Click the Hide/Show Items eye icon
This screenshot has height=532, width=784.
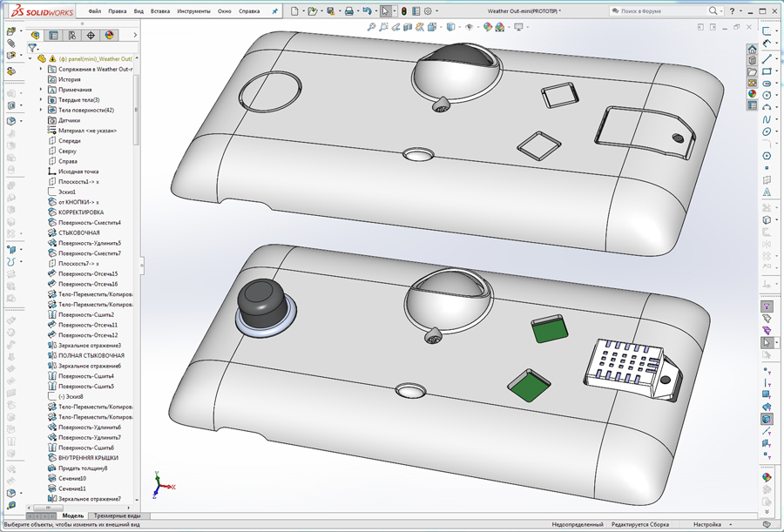coord(470,27)
